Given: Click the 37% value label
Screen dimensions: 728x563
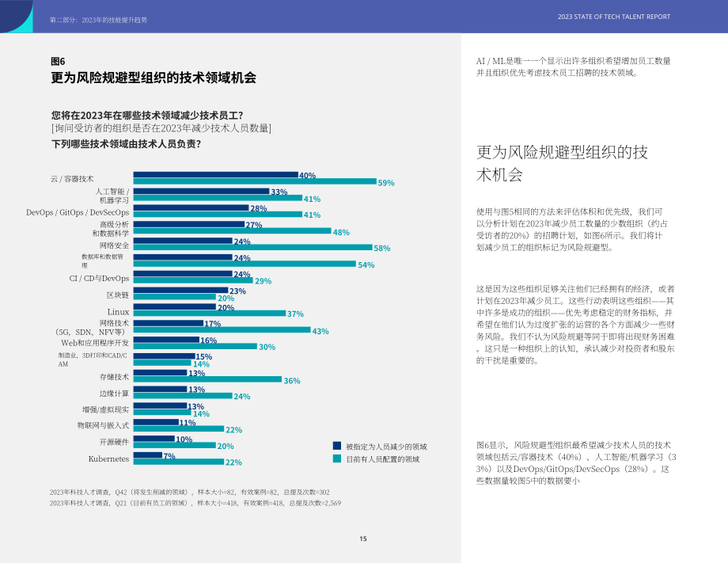Looking at the screenshot, I should point(295,314).
